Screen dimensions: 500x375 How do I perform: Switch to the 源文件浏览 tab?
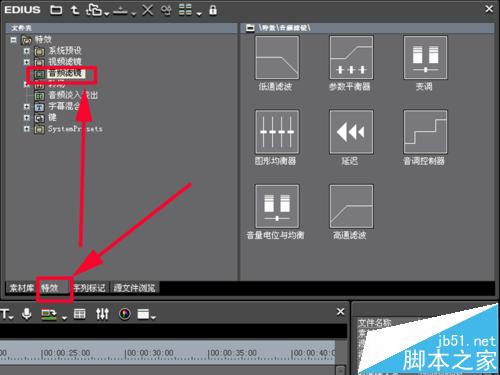click(x=134, y=288)
